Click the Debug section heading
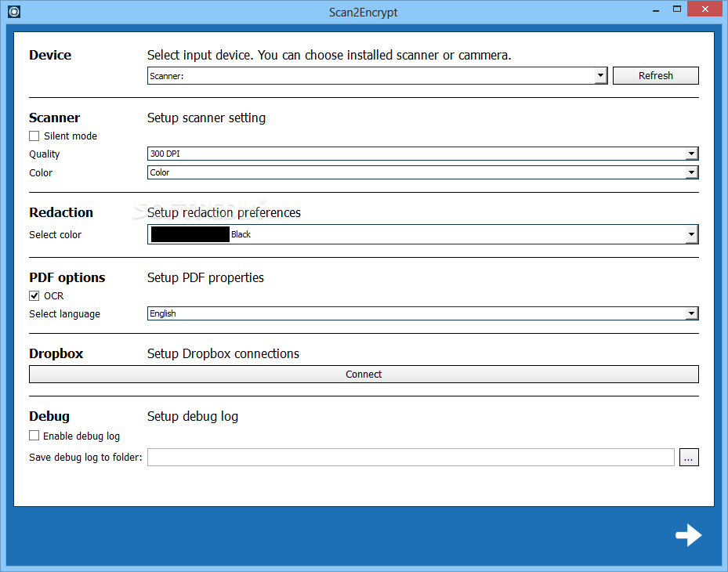Image resolution: width=728 pixels, height=572 pixels. click(x=49, y=417)
